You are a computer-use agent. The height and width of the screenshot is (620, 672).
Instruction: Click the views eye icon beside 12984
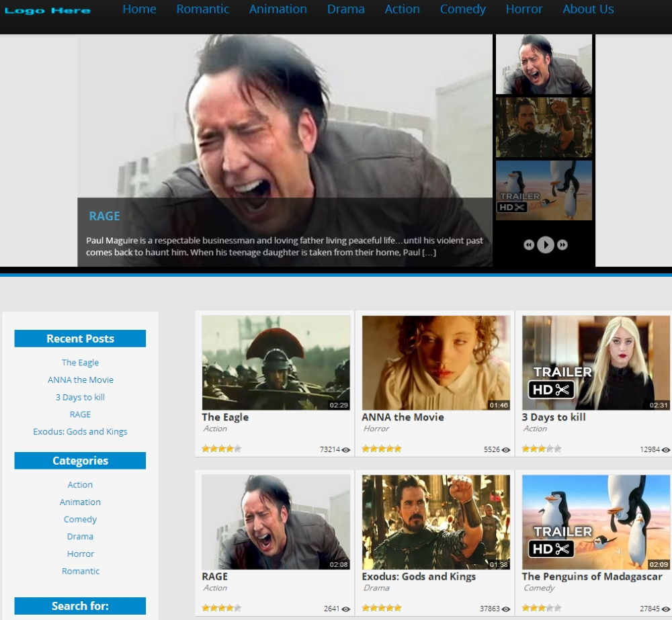665,450
